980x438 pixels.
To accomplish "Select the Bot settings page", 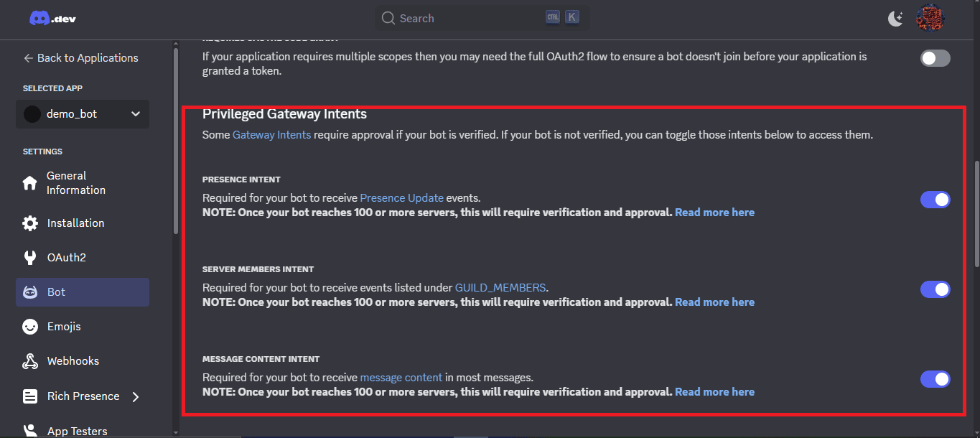I will click(83, 292).
